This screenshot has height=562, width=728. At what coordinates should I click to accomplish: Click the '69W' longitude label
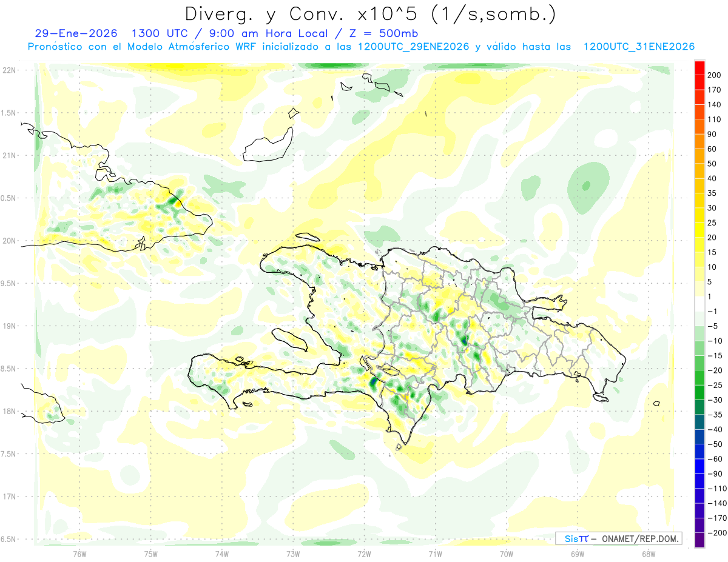pyautogui.click(x=577, y=554)
